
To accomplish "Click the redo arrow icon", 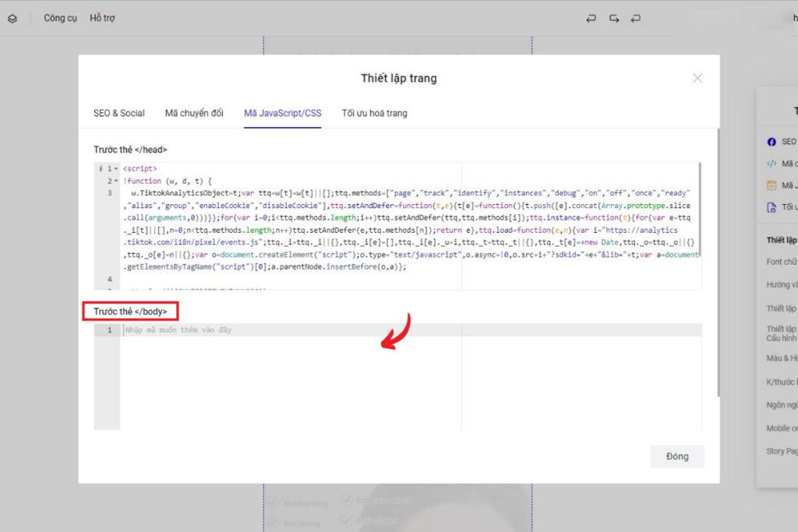I will (x=614, y=19).
